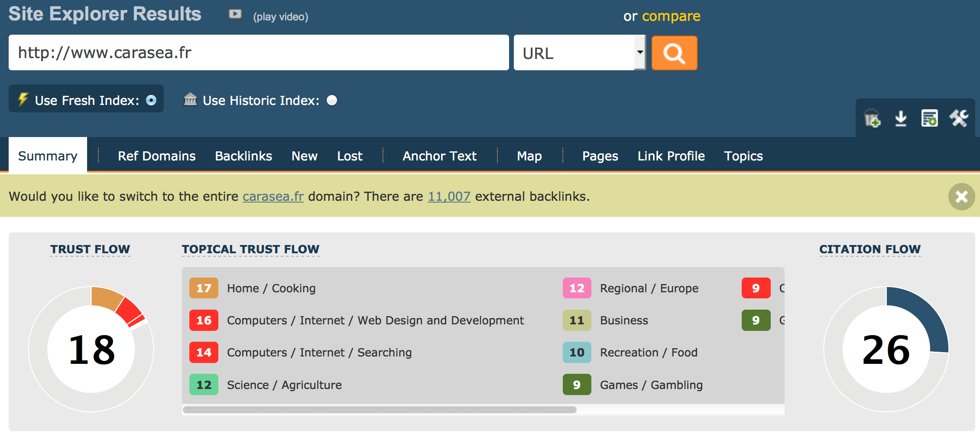Open the compare link
Viewport: 980px width, 438px height.
pos(671,16)
